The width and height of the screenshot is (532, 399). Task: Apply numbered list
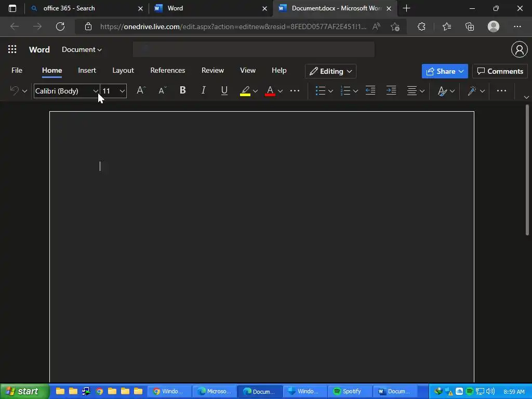345,90
